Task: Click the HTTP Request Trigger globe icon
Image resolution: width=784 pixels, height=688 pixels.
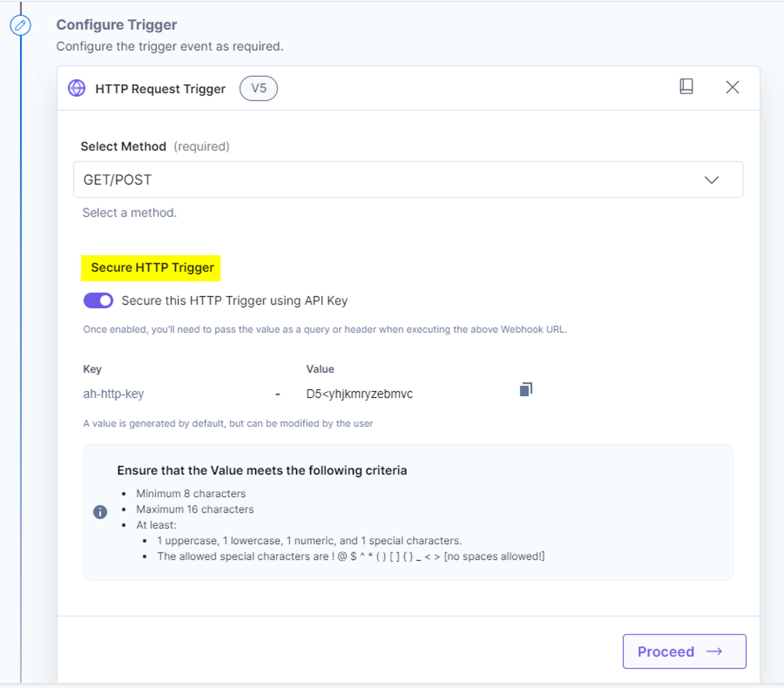Action: [77, 88]
